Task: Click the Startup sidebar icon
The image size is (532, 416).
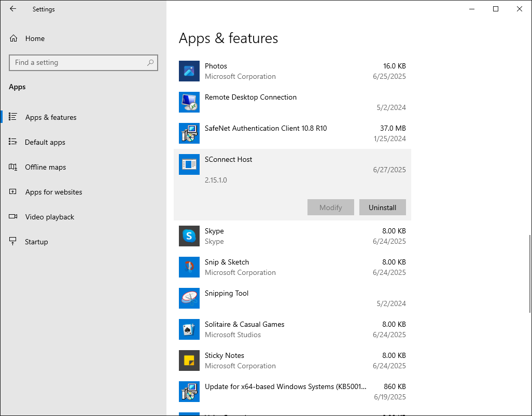Action: 13,241
